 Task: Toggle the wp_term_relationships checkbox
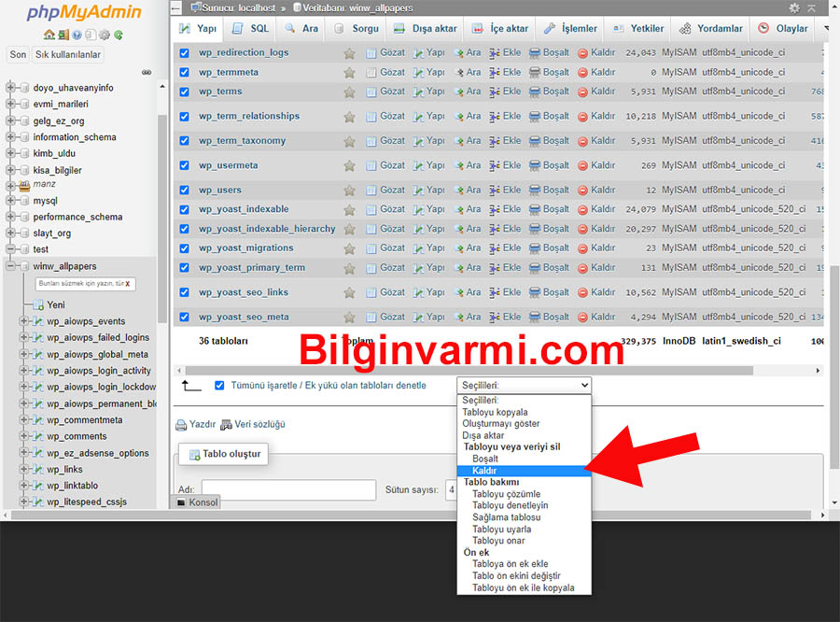184,117
